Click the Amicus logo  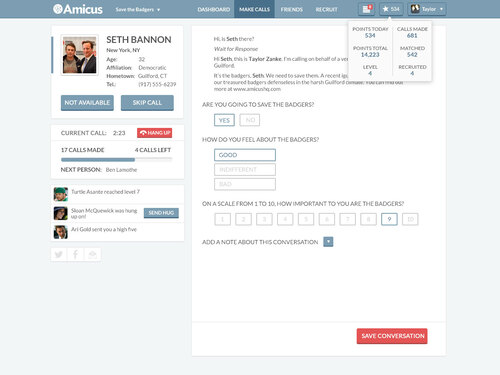pos(78,9)
